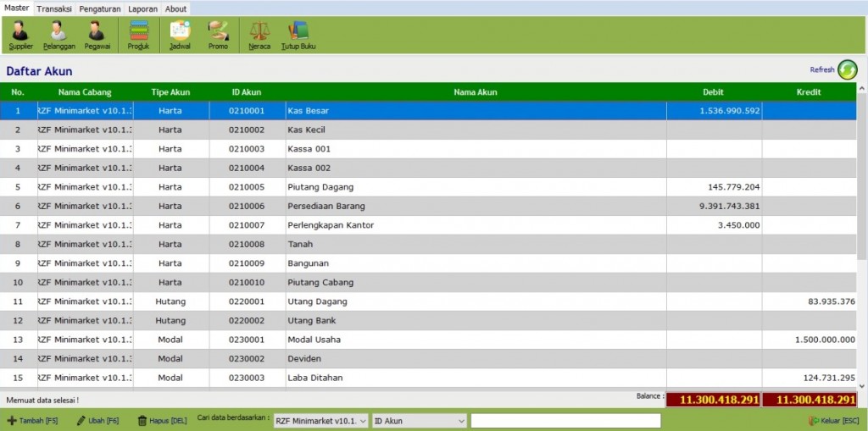Click the Daftar Akun heading
The image size is (868, 431).
(x=39, y=71)
